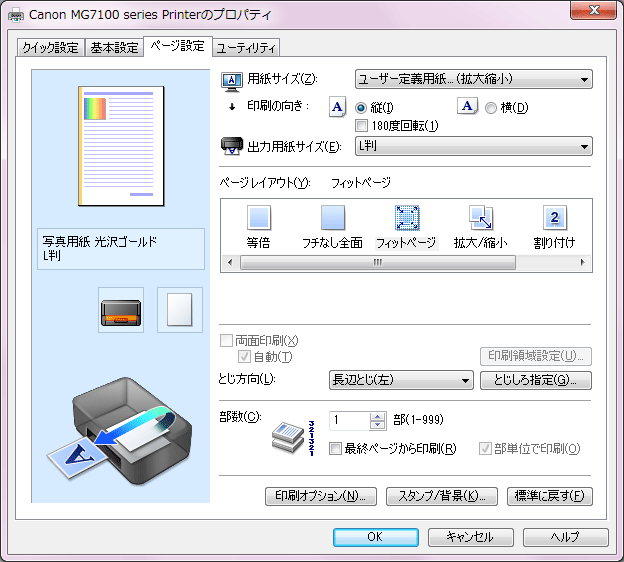Toggle 両面印刷 duplex checkbox
Image resolution: width=624 pixels, height=562 pixels.
(x=226, y=340)
